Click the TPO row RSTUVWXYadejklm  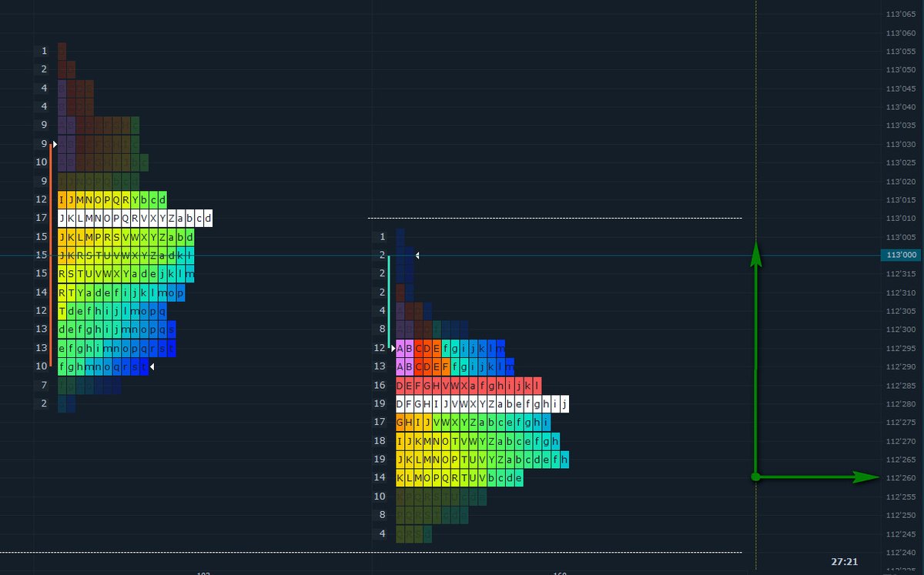pyautogui.click(x=126, y=274)
